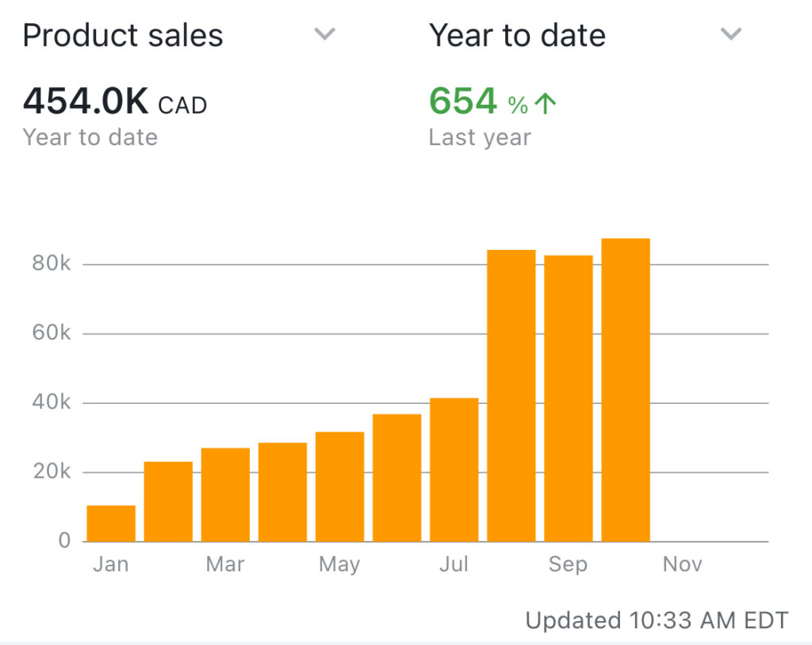This screenshot has width=812, height=645.
Task: Click the Last year comparison label
Action: point(480,137)
